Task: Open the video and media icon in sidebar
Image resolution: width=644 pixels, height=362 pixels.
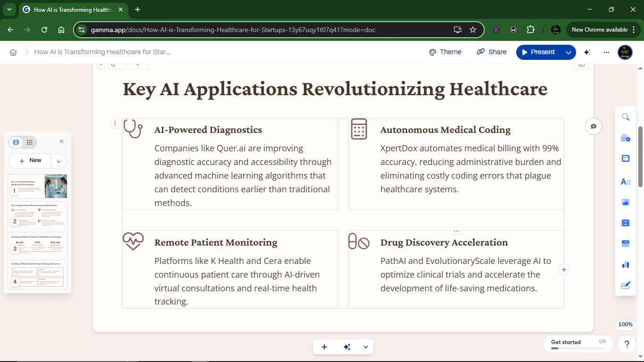Action: coord(626,223)
